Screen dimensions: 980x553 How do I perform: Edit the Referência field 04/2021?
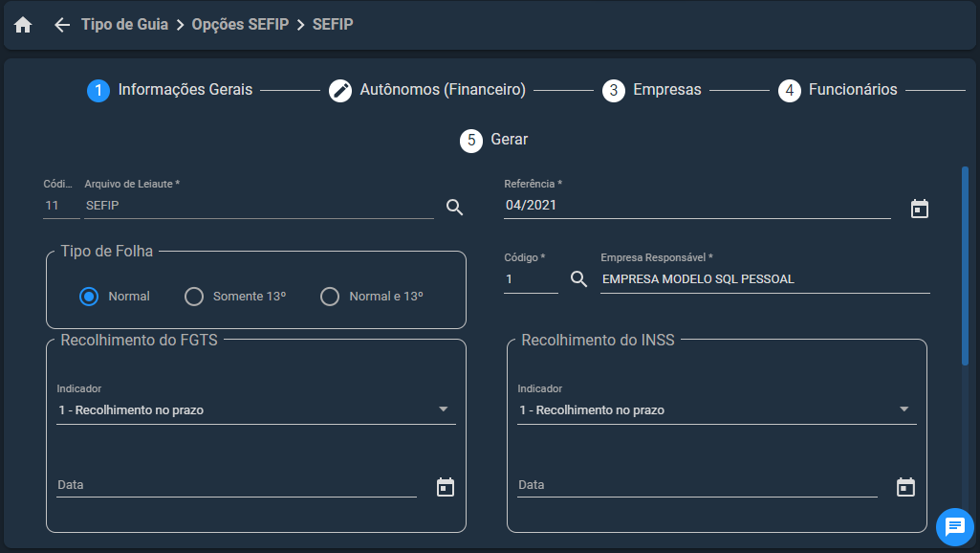pos(697,206)
